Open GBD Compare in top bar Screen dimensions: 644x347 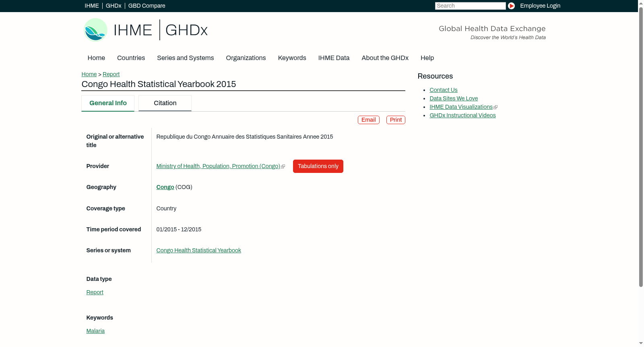point(147,6)
